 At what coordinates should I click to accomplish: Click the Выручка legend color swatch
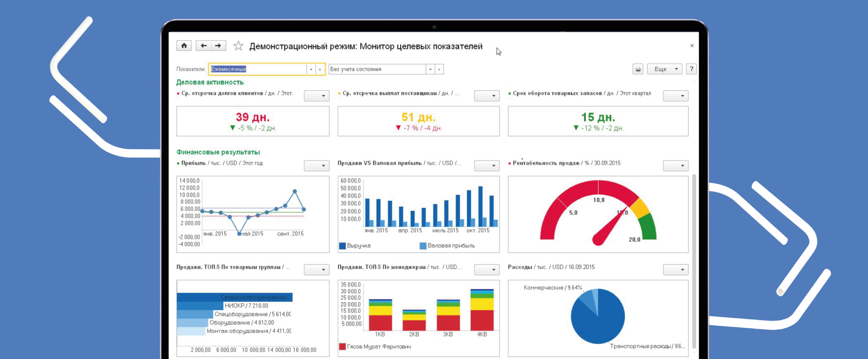[x=342, y=246]
